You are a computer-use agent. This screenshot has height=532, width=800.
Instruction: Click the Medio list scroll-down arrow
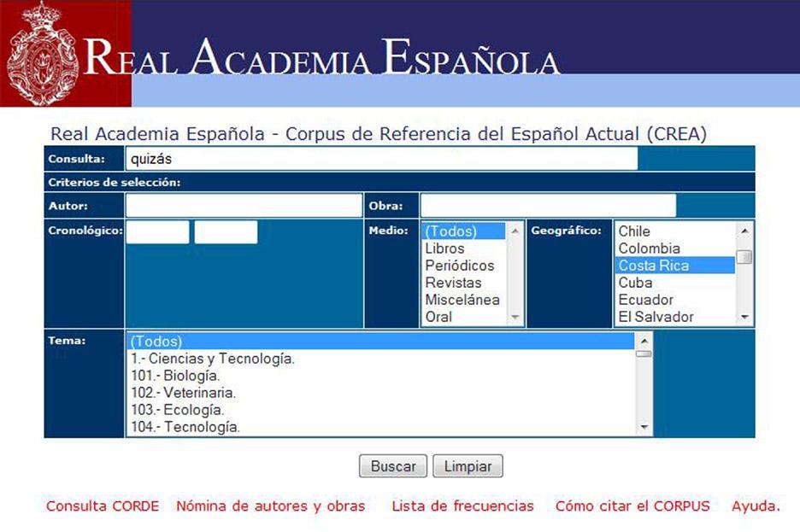pos(515,318)
